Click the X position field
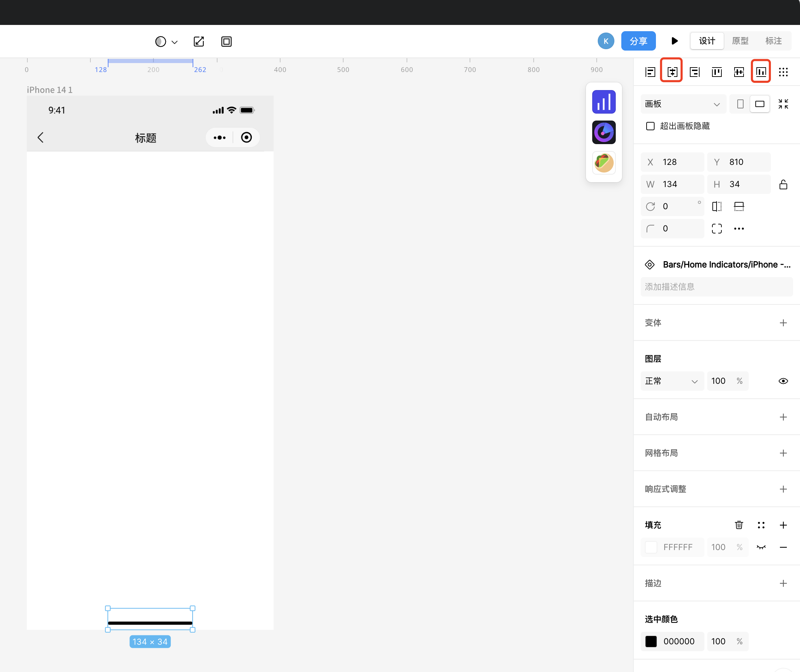Viewport: 800px width, 672px height. [x=672, y=162]
